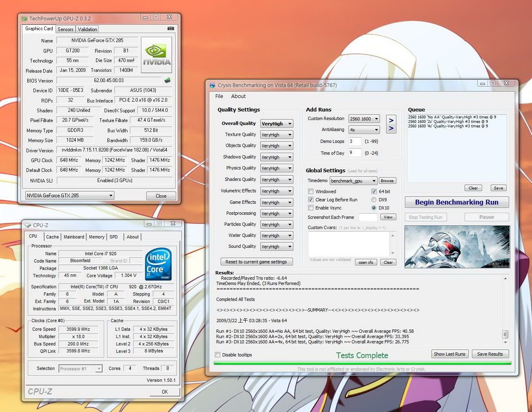This screenshot has height=412, width=532.
Task: Click Reset to current game settings
Action: click(256, 262)
